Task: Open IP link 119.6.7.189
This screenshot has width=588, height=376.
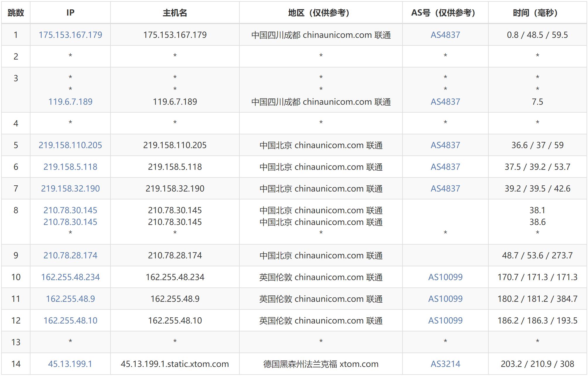Action: pos(70,102)
